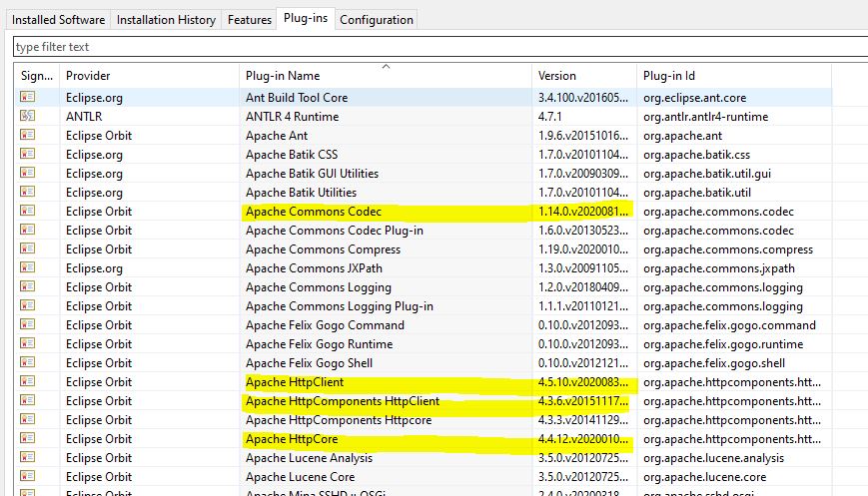Click signed icon for Apache Commons JXPath
868x496 pixels.
28,267
